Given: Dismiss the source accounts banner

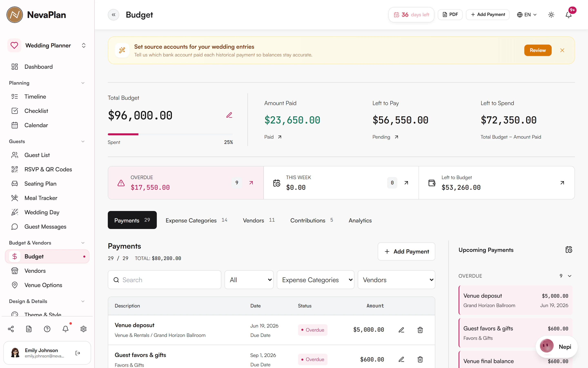Looking at the screenshot, I should tap(562, 50).
